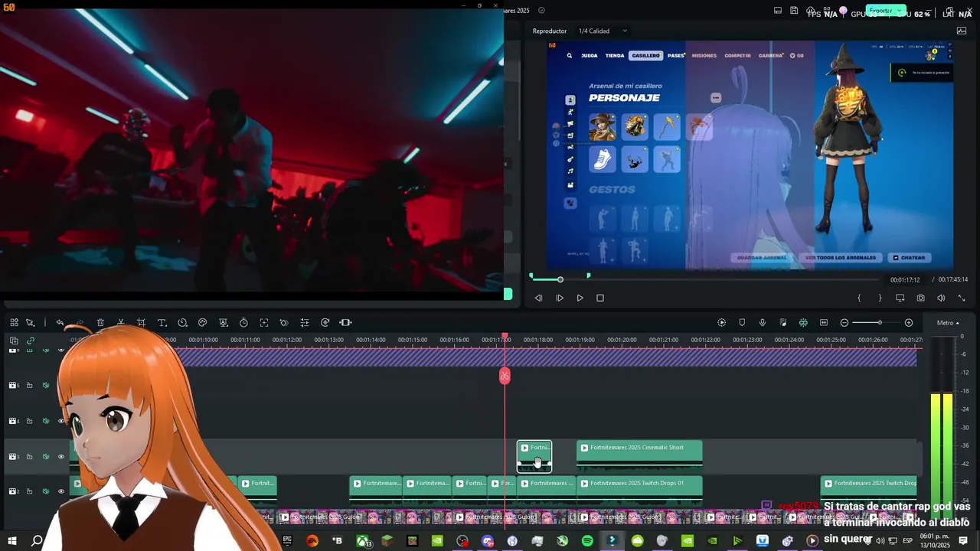Undo the last timeline edit

click(x=60, y=323)
